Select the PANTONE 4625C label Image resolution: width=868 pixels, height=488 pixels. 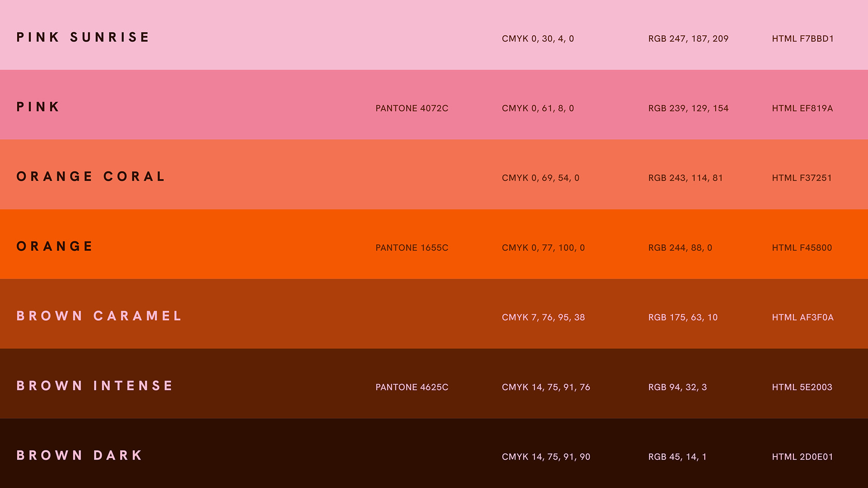[411, 387]
